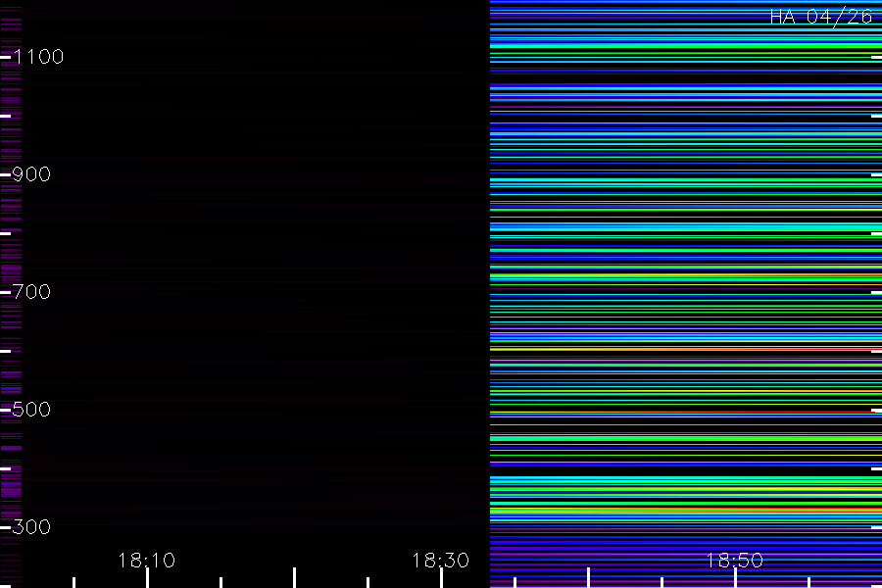Click the 900 frequency axis label
The image size is (882, 588).
pos(31,173)
